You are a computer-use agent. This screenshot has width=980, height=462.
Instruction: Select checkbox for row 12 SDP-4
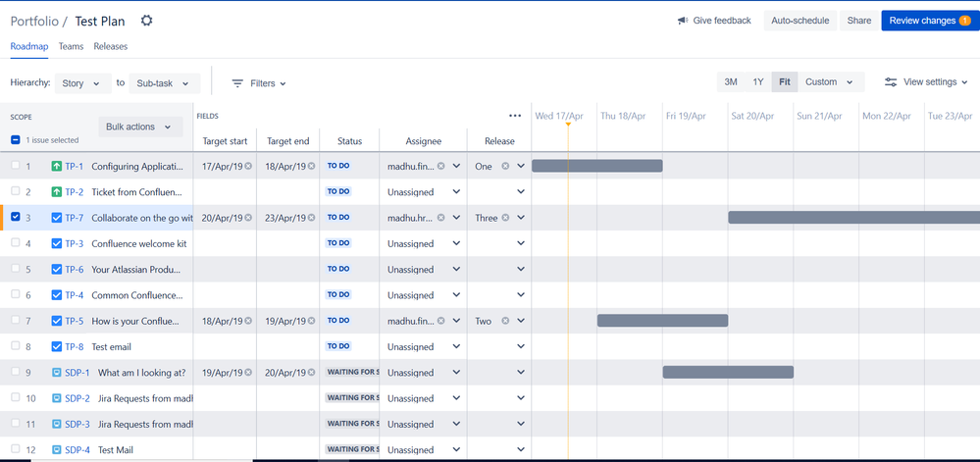16,449
